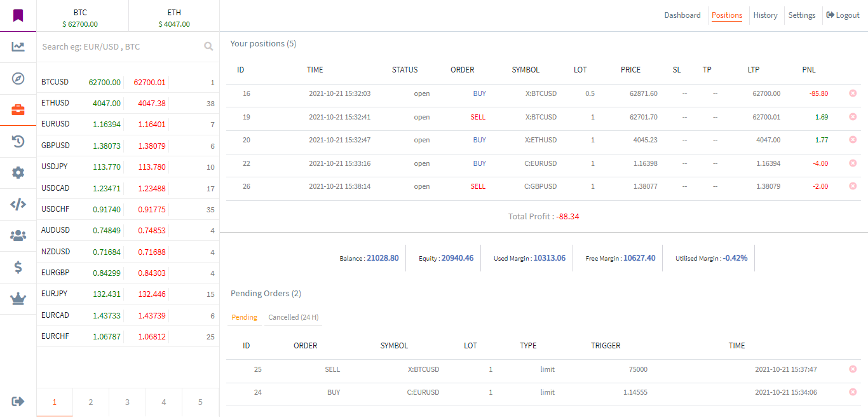The image size is (868, 417).
Task: Select EURGBP in the watchlist
Action: (128, 273)
